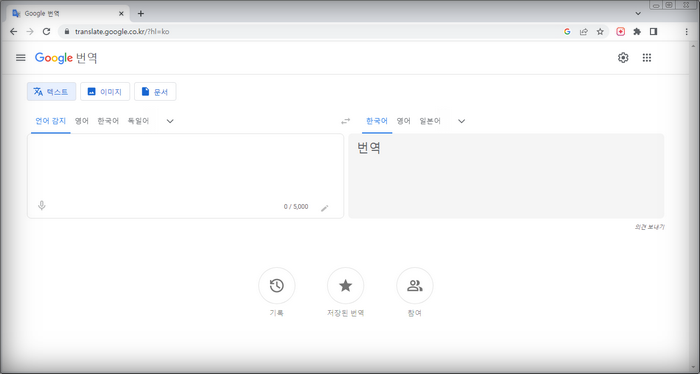Viewport: 700px width, 374px height.
Task: Select the Google 번역 browser tab
Action: pos(68,13)
